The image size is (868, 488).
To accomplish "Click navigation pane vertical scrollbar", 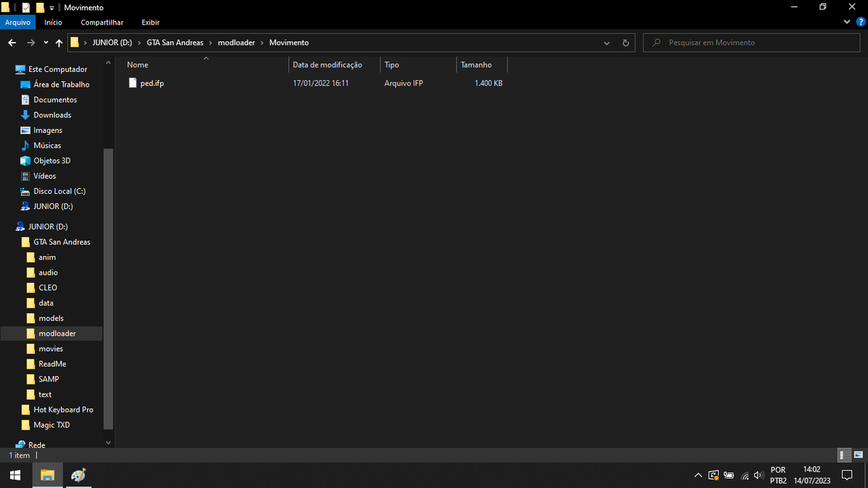I will (108, 288).
